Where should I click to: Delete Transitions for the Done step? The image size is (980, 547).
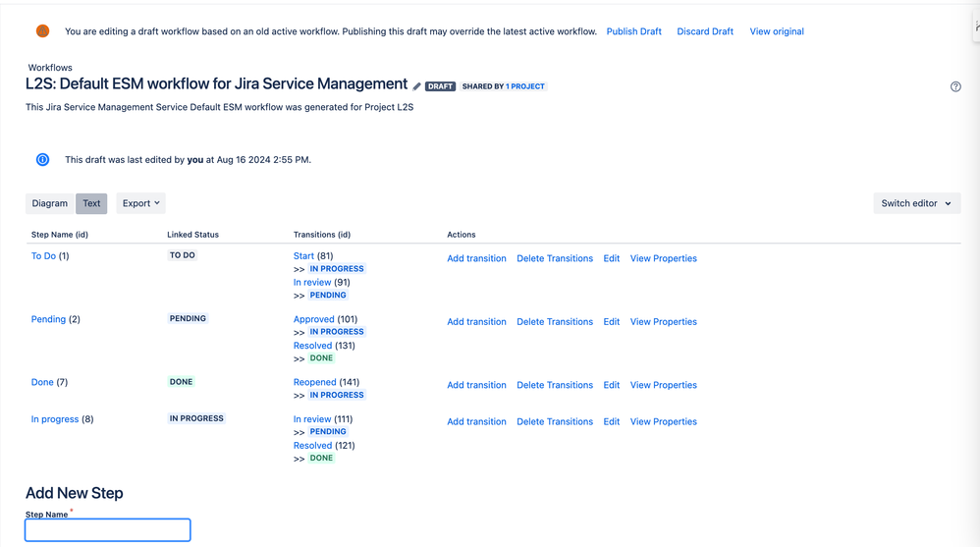[x=555, y=384]
